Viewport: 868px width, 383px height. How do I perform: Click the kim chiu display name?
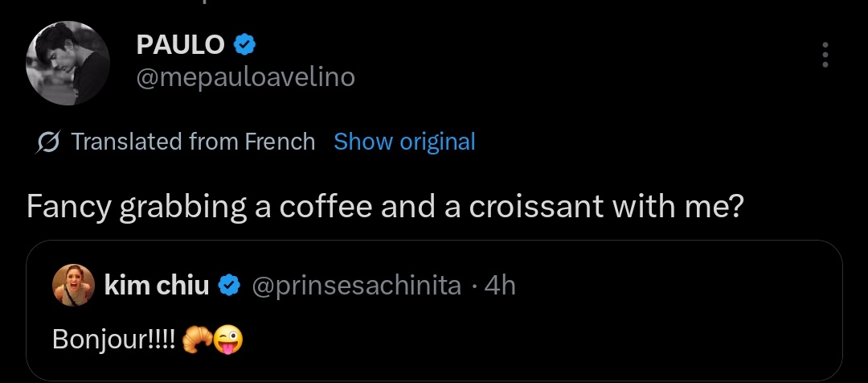click(x=157, y=286)
